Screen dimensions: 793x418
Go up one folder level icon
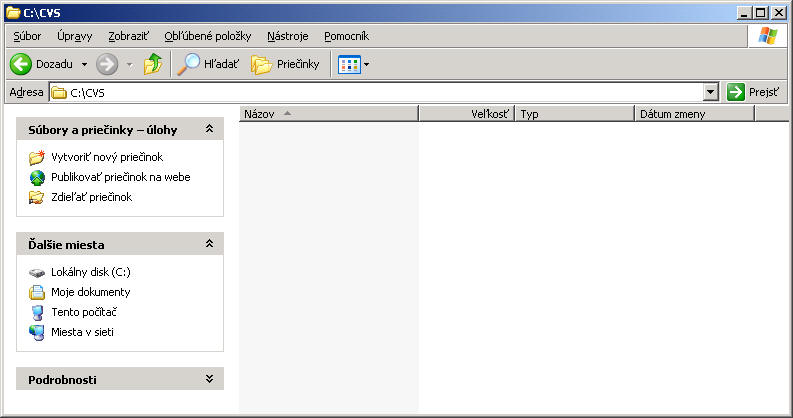tap(153, 64)
